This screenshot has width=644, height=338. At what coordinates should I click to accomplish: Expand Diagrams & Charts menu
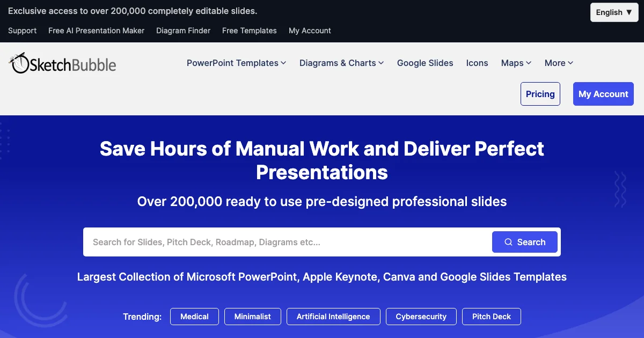(x=341, y=63)
